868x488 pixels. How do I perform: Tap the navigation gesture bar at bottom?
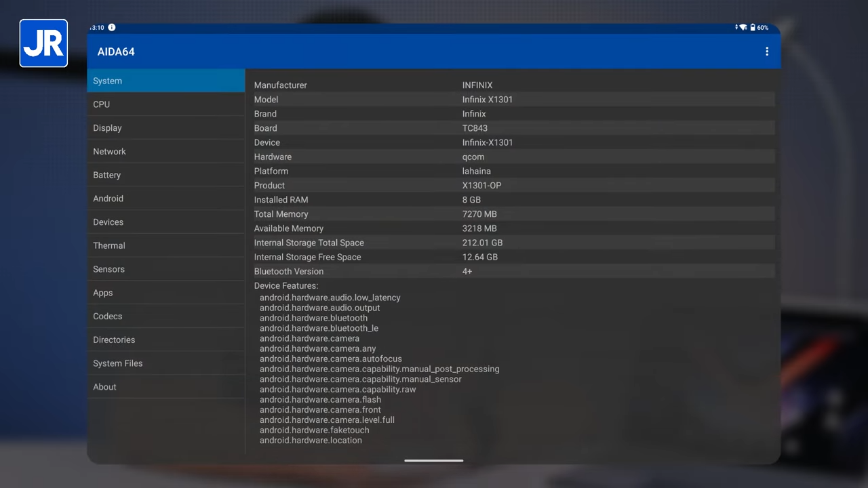(434, 461)
